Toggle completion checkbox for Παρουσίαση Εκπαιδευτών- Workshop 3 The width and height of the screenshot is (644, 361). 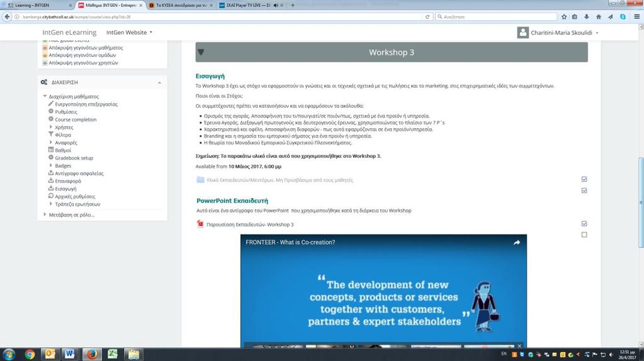584,223
